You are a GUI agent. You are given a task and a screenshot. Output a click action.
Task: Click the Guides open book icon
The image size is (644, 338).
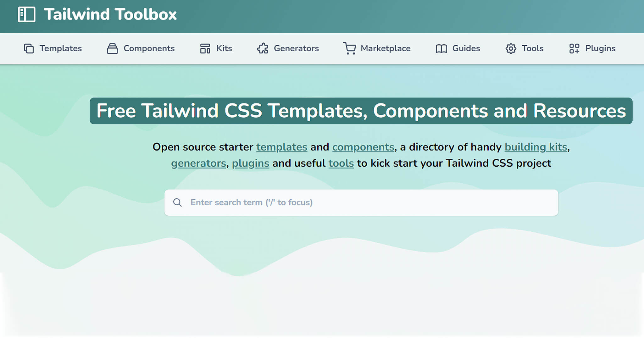pyautogui.click(x=441, y=49)
